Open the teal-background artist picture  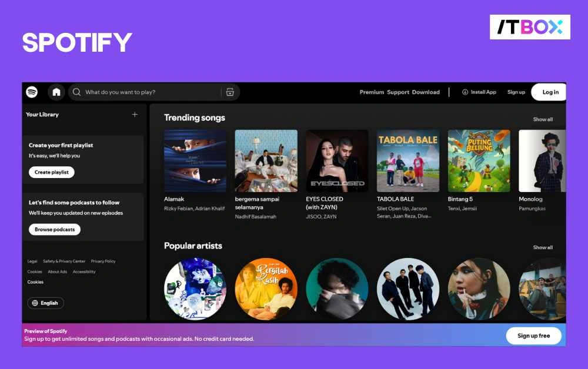tap(337, 289)
